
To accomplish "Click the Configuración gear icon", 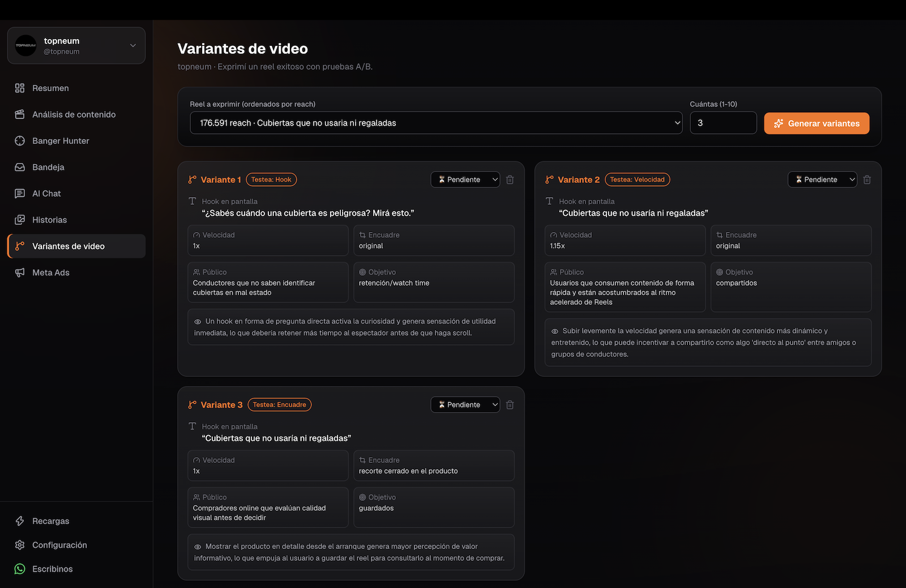I will [20, 545].
